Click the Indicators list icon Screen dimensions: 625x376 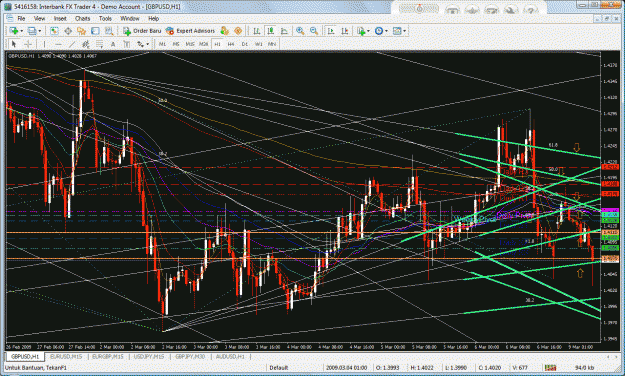(x=361, y=31)
